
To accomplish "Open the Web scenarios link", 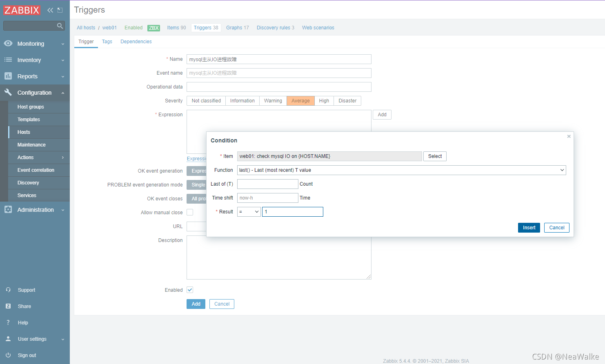I will pyautogui.click(x=318, y=28).
